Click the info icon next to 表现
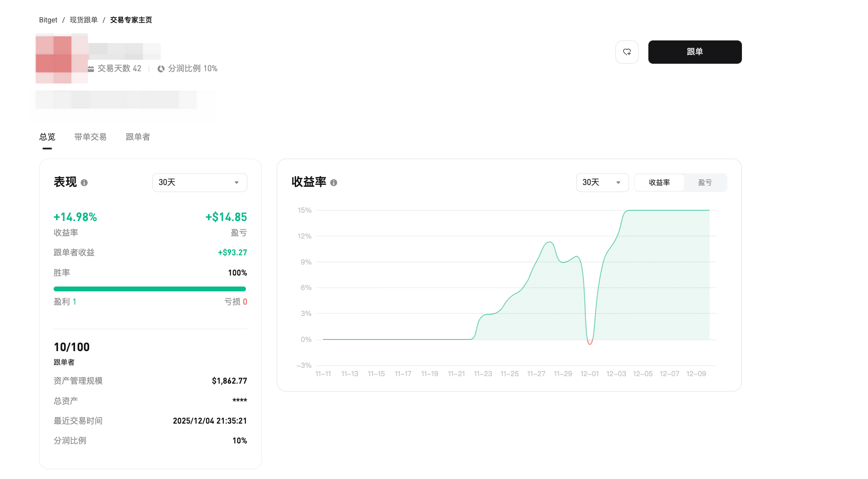This screenshot has width=868, height=479. click(85, 183)
